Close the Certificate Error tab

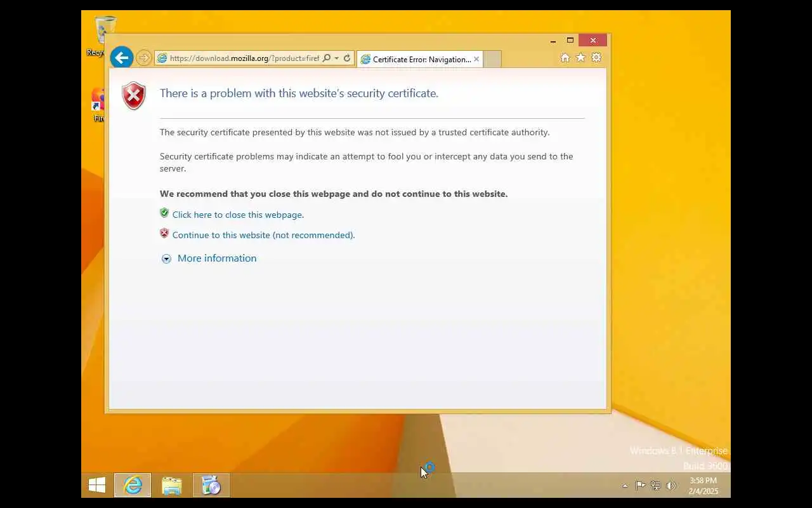[476, 59]
